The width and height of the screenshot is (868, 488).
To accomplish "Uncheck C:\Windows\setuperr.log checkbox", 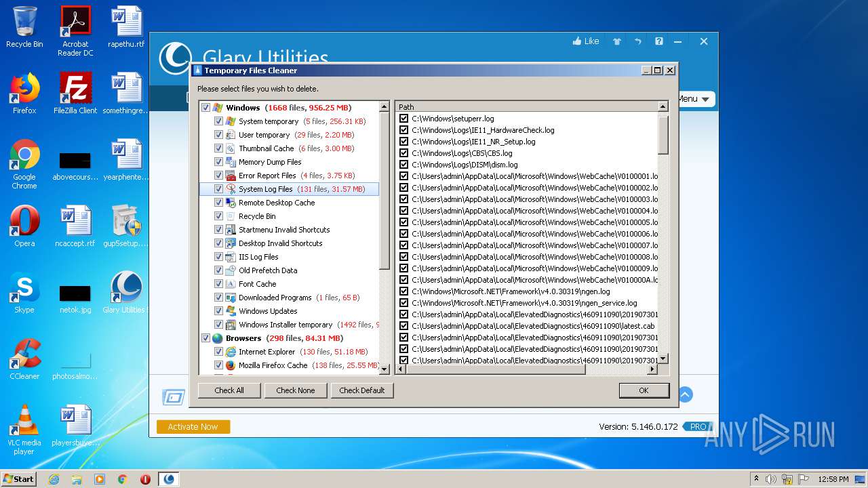I will (404, 119).
